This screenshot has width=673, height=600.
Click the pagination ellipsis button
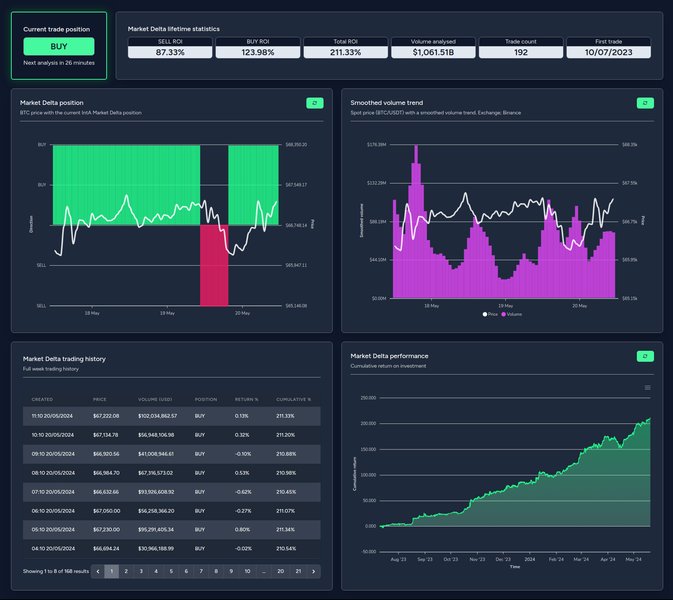point(264,571)
